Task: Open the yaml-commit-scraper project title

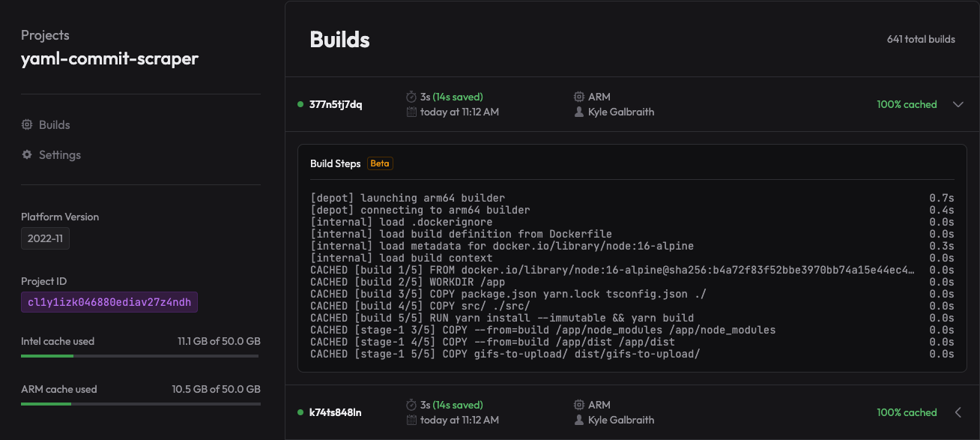Action: 109,58
